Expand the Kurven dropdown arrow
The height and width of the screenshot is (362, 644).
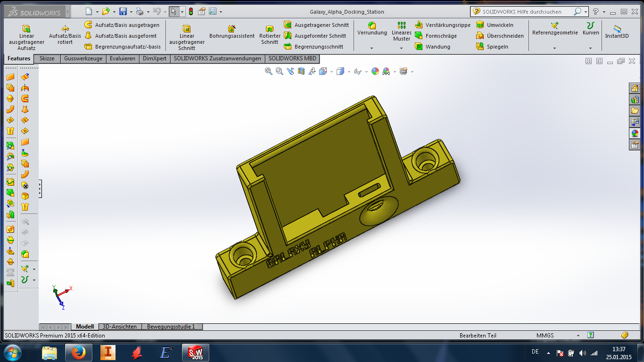pyautogui.click(x=591, y=48)
